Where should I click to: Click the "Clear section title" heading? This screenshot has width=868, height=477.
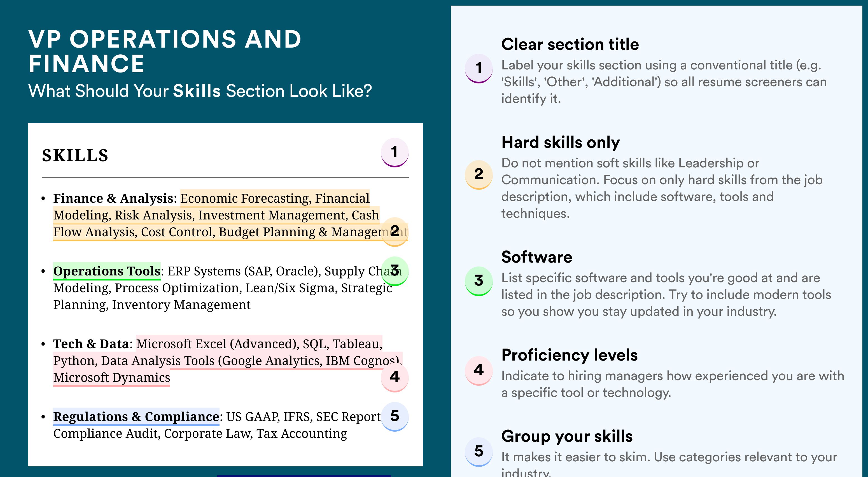pyautogui.click(x=570, y=44)
